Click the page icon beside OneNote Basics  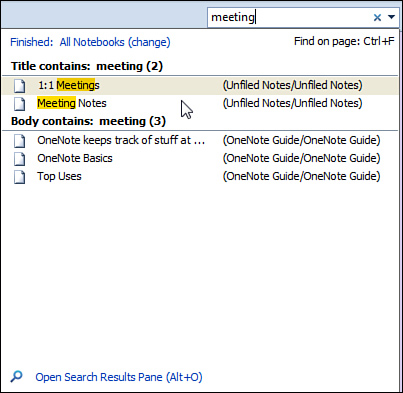tap(19, 159)
